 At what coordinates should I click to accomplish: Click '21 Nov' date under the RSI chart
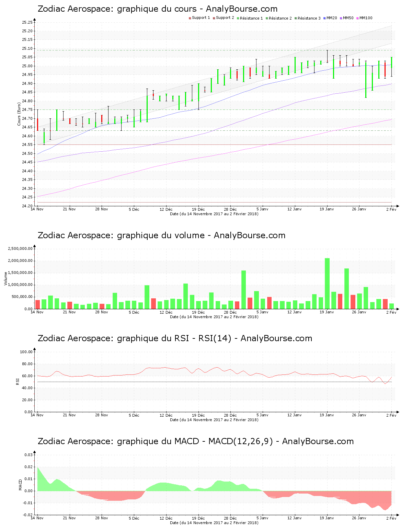tap(69, 415)
